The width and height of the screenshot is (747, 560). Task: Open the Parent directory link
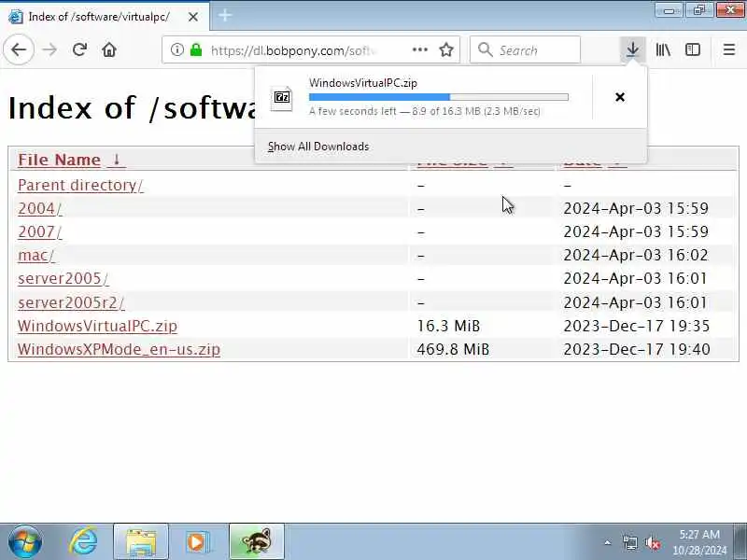coord(80,185)
